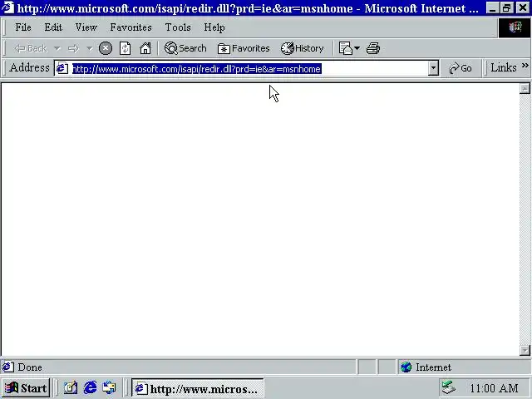Viewport: 532px width, 399px height.
Task: Click the Forward arrow button
Action: point(73,48)
